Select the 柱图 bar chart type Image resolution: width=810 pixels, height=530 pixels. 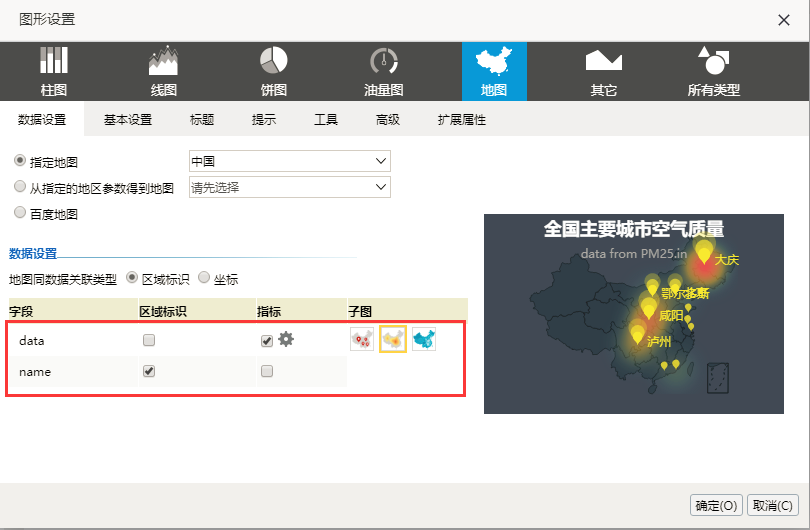(x=54, y=71)
